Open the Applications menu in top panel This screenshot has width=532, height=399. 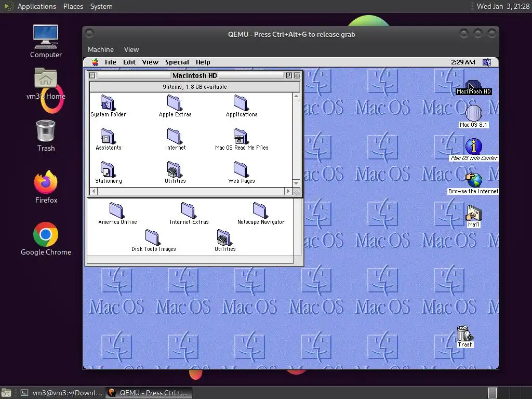37,6
